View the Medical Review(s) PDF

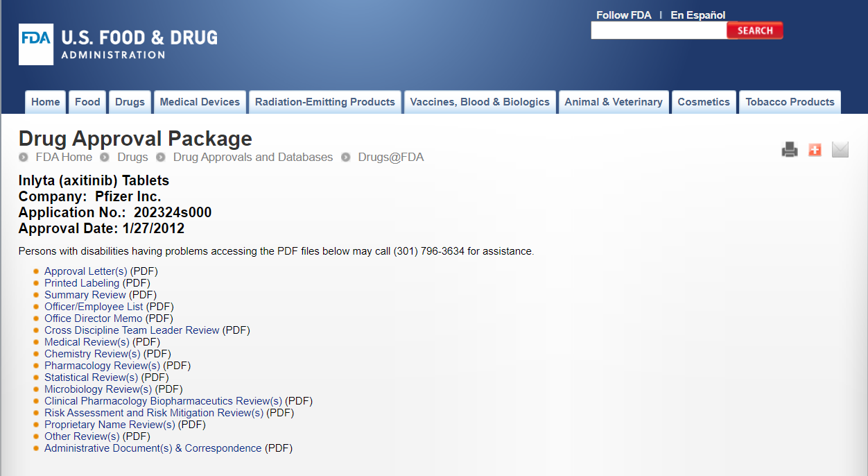tap(87, 342)
